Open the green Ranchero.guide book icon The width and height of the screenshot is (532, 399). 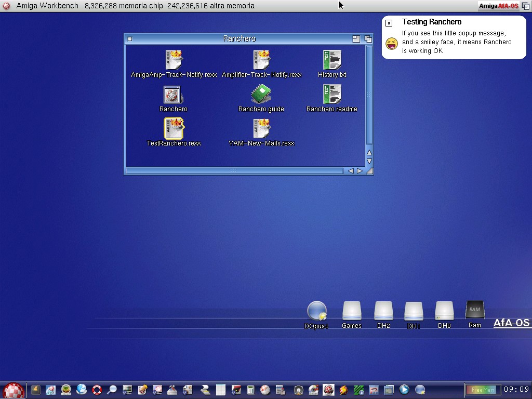[261, 95]
